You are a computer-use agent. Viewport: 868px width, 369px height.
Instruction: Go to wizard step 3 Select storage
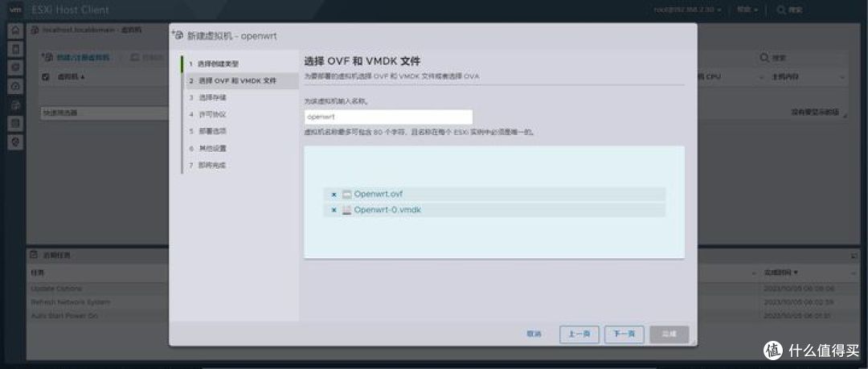click(241, 97)
